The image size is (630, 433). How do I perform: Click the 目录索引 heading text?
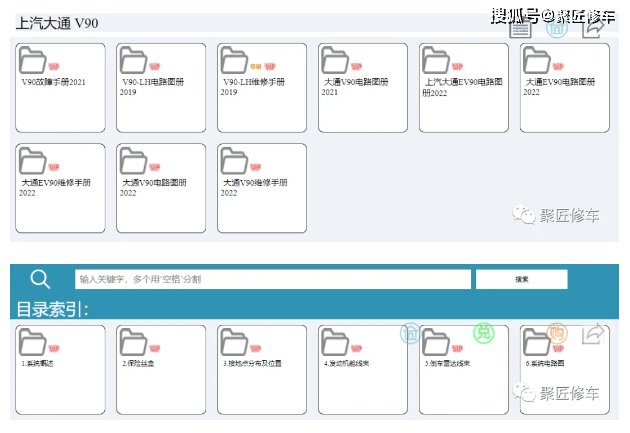[52, 309]
